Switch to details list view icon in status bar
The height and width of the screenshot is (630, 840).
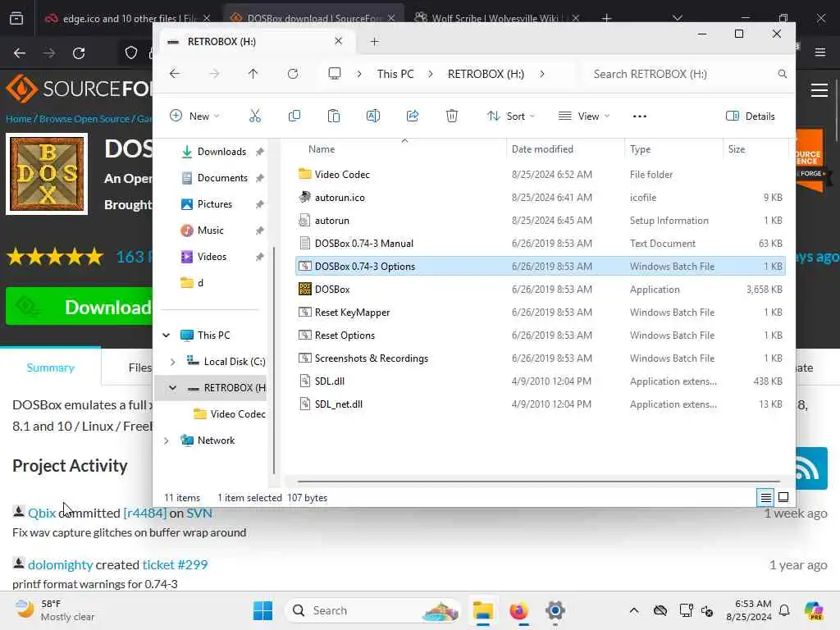[x=765, y=498]
